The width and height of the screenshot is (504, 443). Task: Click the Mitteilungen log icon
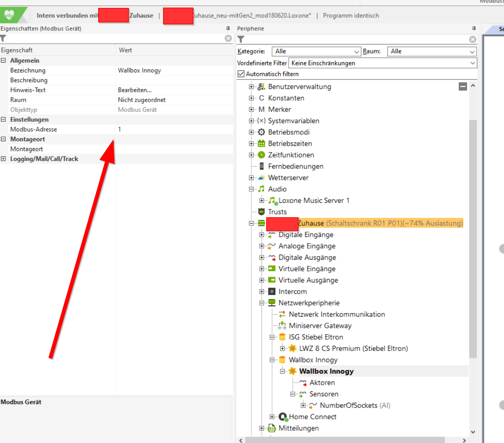(272, 428)
